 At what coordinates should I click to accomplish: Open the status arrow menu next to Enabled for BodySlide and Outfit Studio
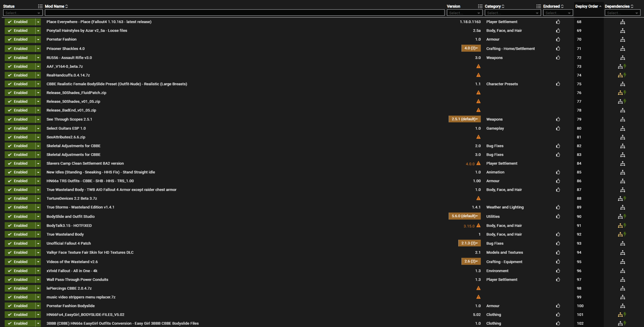38,217
